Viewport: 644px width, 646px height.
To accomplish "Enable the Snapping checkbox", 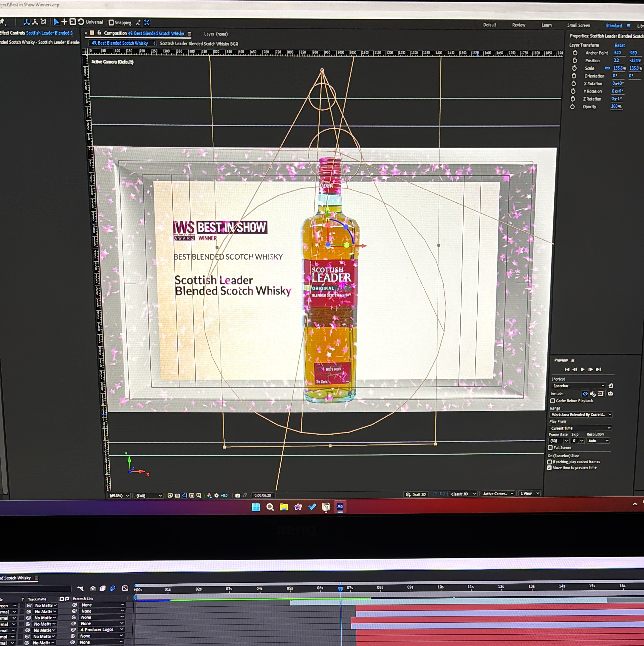I will click(111, 23).
